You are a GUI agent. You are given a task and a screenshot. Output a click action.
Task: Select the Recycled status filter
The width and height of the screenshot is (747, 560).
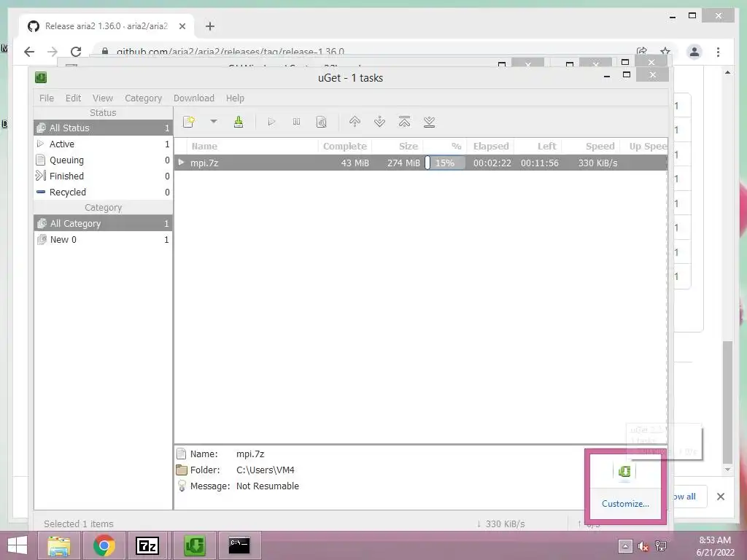tap(104, 192)
